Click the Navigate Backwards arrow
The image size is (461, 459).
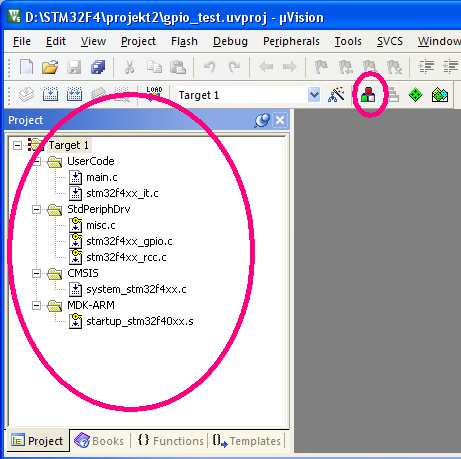(266, 67)
